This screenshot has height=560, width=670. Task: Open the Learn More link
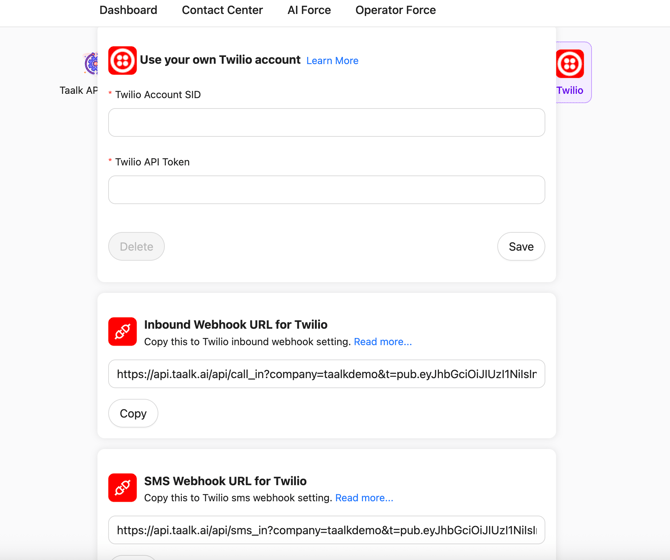point(332,61)
